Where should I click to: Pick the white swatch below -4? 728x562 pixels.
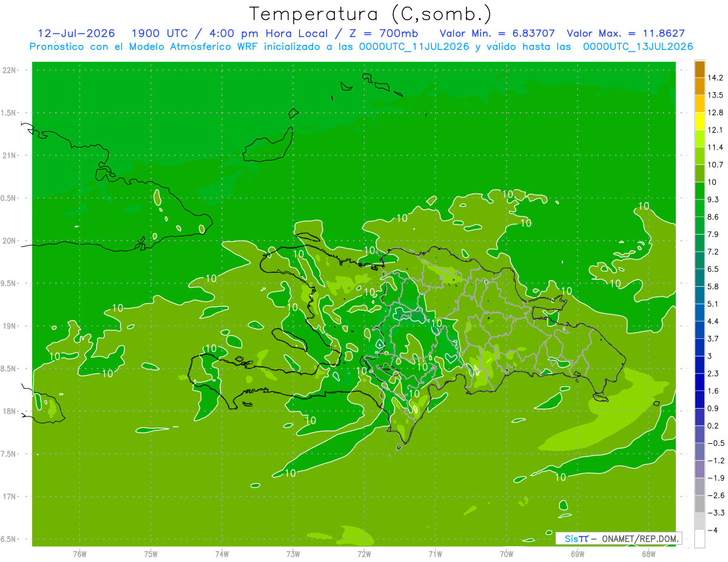[699, 538]
